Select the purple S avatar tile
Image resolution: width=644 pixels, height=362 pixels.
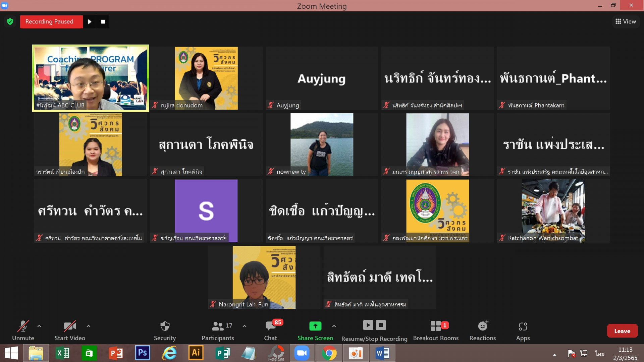(x=206, y=211)
